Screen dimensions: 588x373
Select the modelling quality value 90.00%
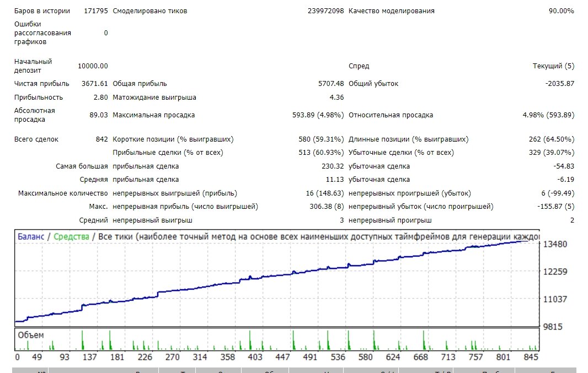(x=561, y=11)
